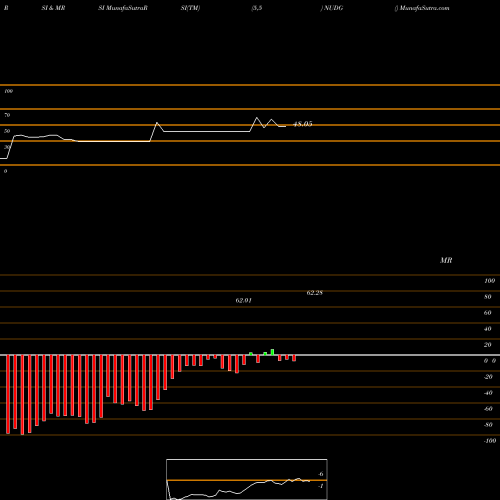This screenshot has height=500, width=500.
Task: Click the tallest green histogram bar
Action: coord(272,352)
